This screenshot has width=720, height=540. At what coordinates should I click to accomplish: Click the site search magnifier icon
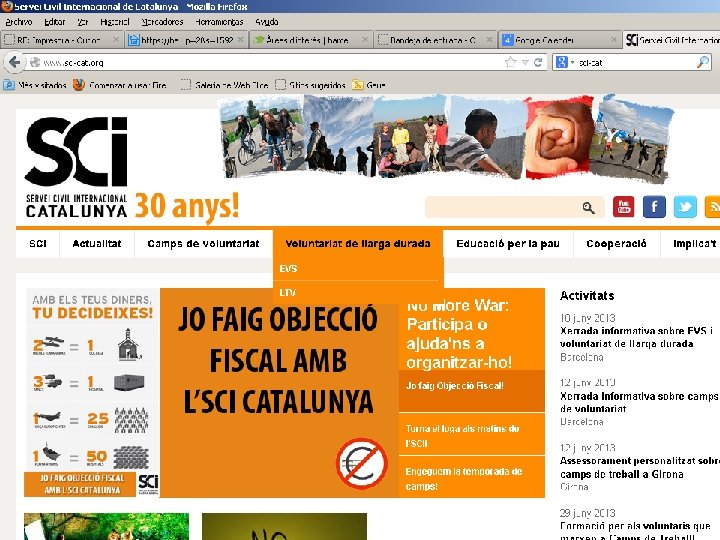[588, 208]
